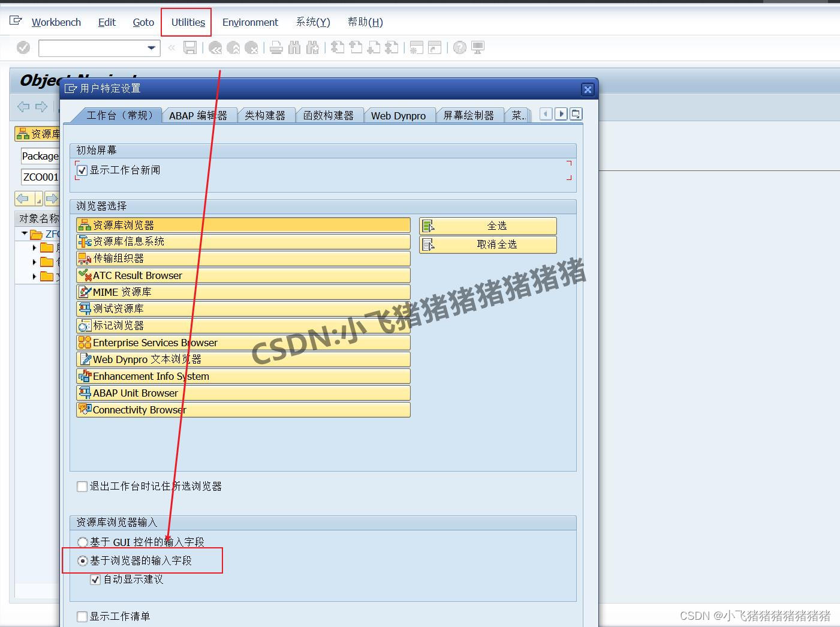Viewport: 840px width, 627px height.
Task: Collapse the ZF package tree node
Action: [x=25, y=233]
